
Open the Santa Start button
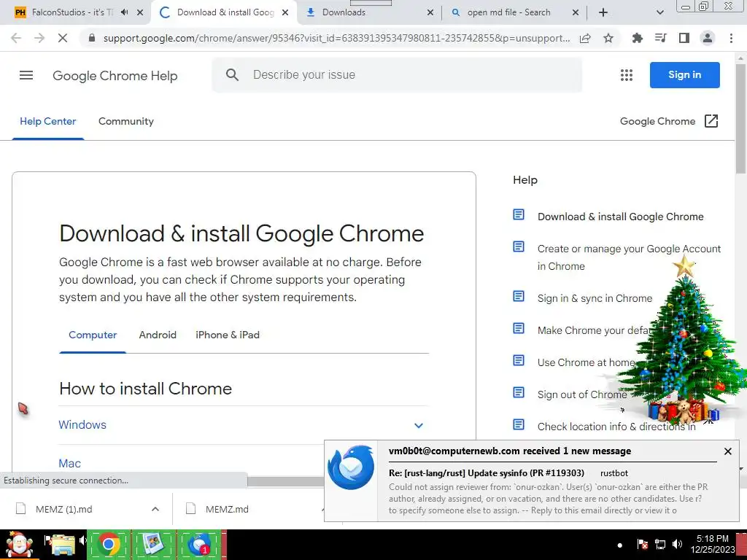pyautogui.click(x=19, y=544)
